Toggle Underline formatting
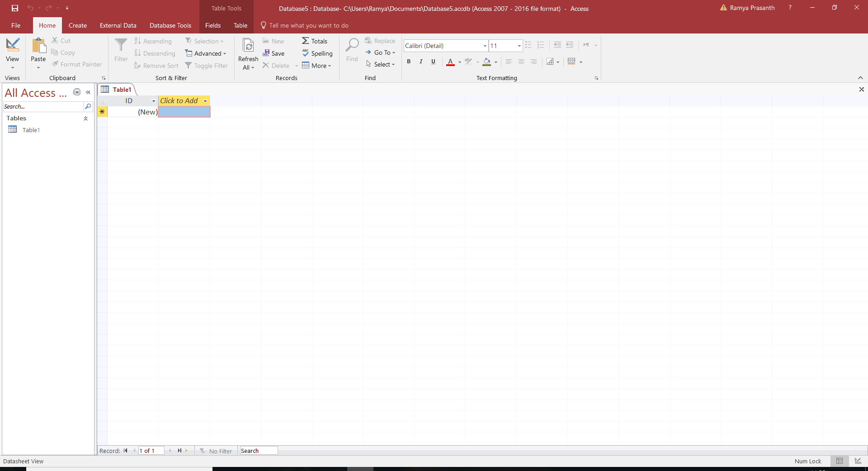This screenshot has height=471, width=868. [x=433, y=62]
